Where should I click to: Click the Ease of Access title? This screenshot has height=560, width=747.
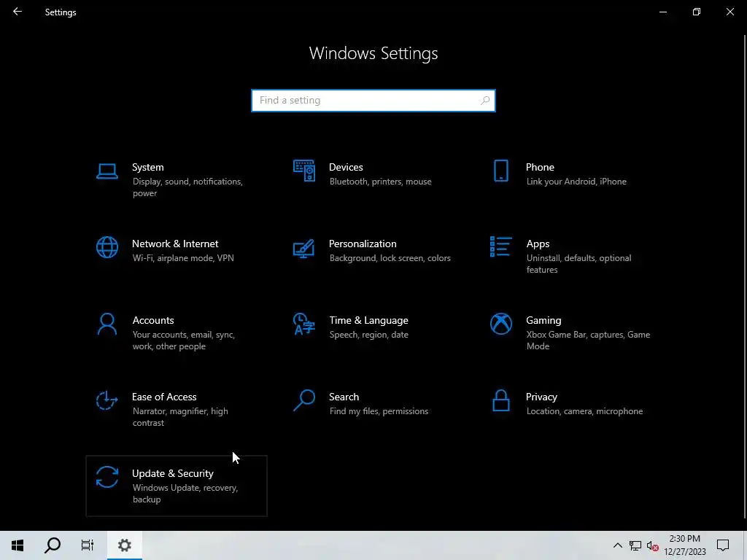click(164, 397)
